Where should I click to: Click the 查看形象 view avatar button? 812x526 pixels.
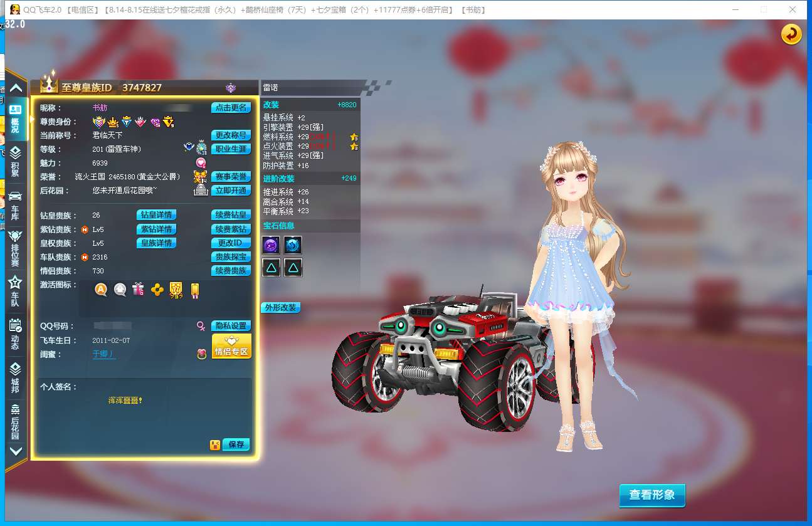652,495
